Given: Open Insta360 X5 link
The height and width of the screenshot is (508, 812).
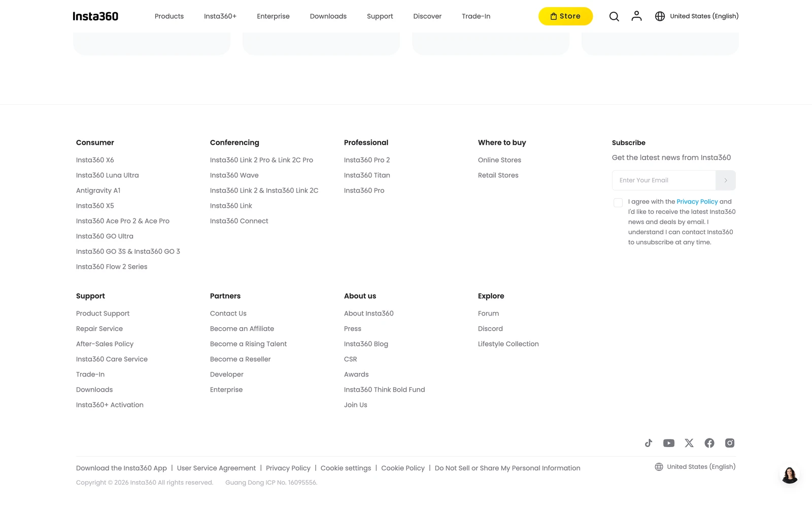Looking at the screenshot, I should (95, 206).
